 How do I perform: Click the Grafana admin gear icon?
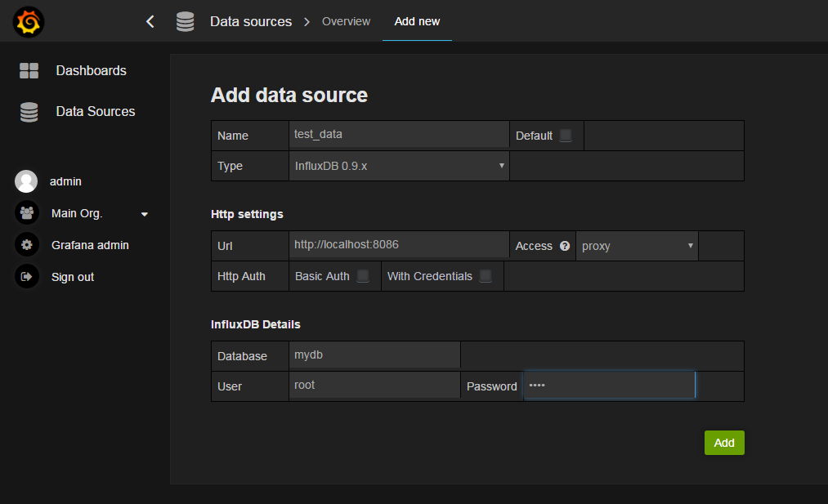click(27, 245)
